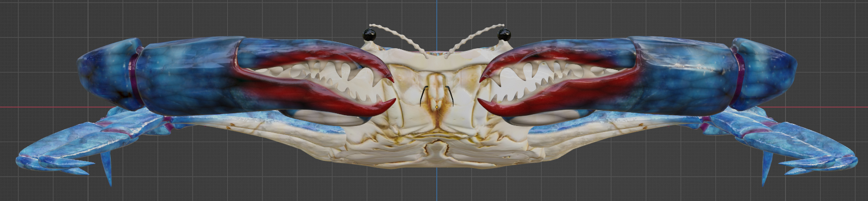Click the pointed spike on left leg
This screenshot has width=868, height=201.
pyautogui.click(x=107, y=170)
